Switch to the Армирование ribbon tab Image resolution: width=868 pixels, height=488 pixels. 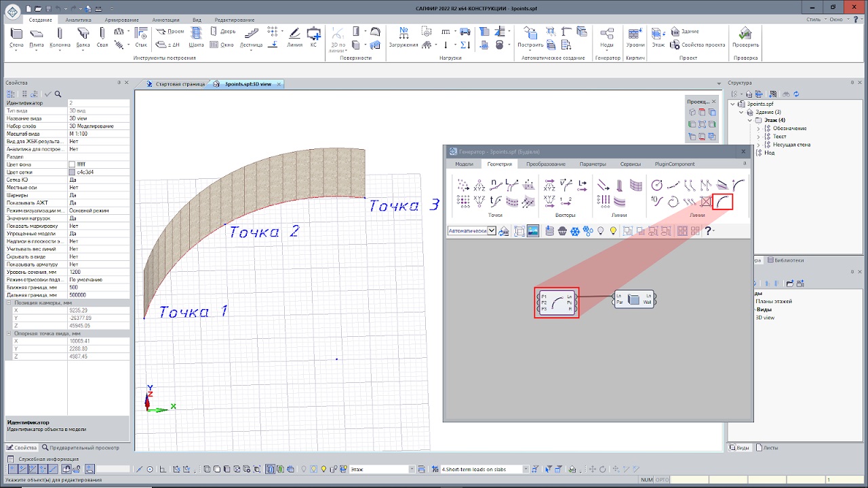pyautogui.click(x=121, y=20)
